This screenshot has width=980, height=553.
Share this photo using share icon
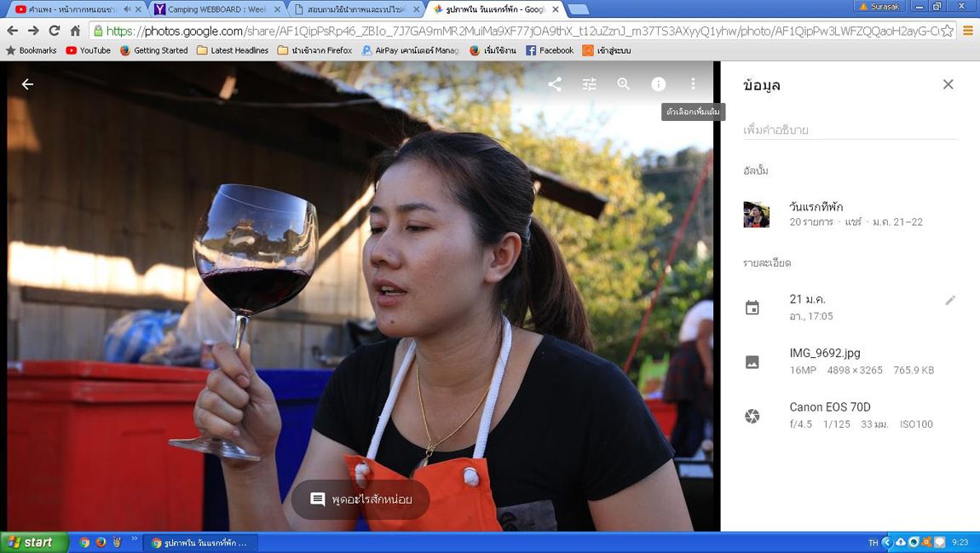pos(555,84)
